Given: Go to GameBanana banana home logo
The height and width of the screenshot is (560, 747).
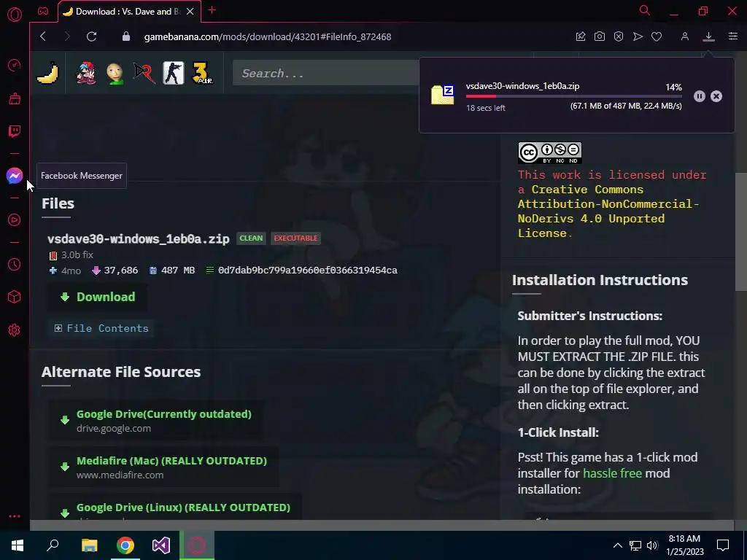Looking at the screenshot, I should coord(47,74).
